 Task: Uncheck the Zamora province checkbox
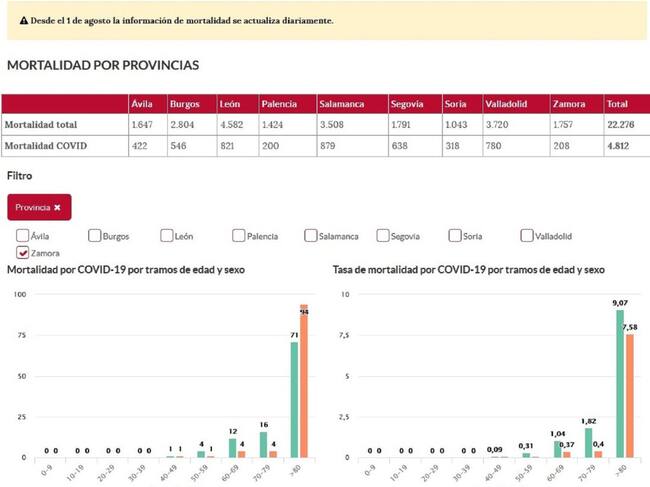tap(23, 252)
